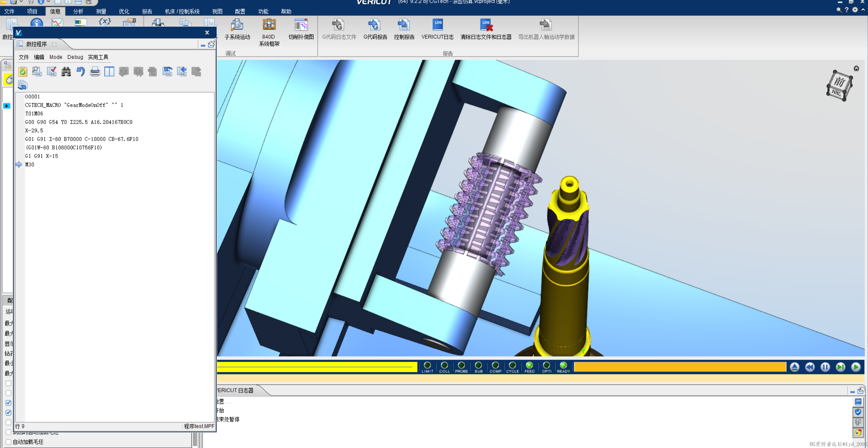Click the NC import left-arrow icon
868x448 pixels.
click(182, 71)
